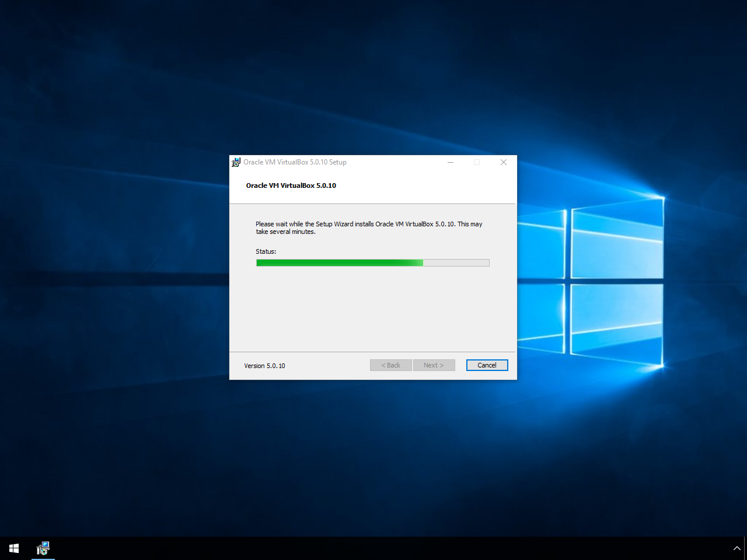Open the Windows Start menu
The height and width of the screenshot is (560, 747).
[x=14, y=548]
